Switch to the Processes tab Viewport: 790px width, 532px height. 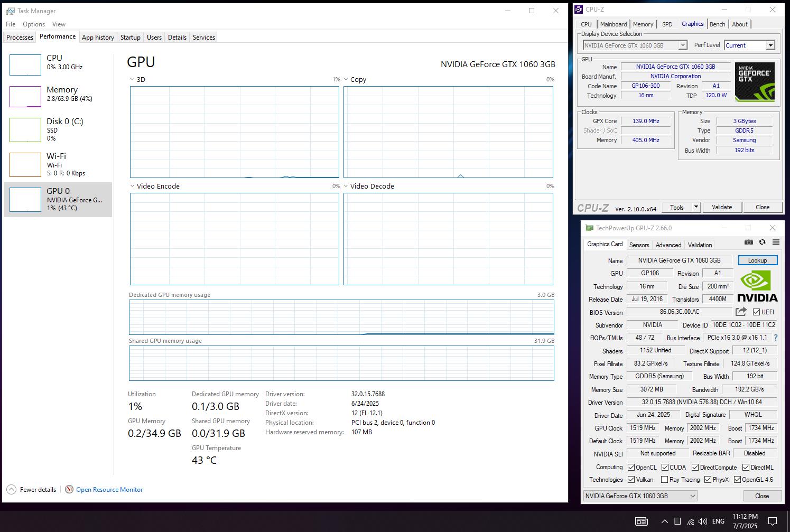tap(20, 38)
